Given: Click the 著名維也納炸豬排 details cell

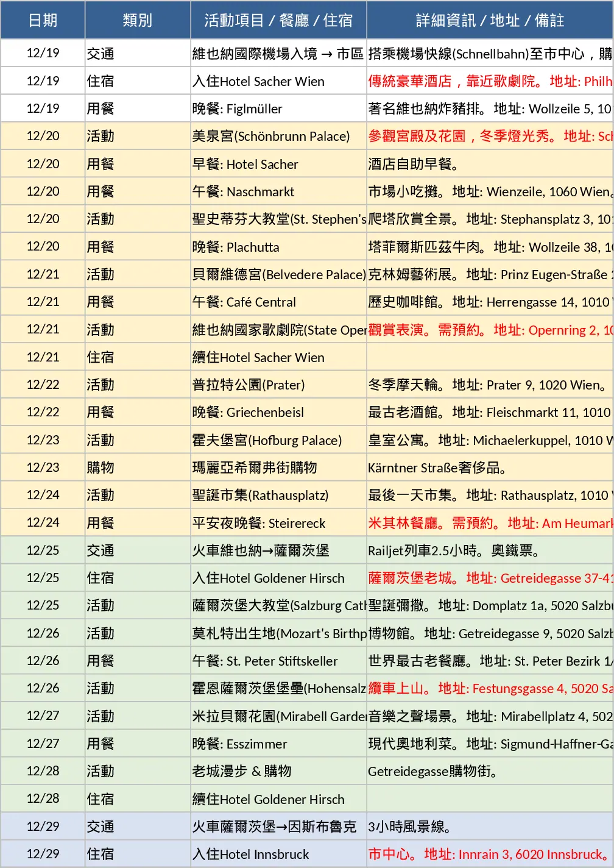Looking at the screenshot, I should pos(490,108).
